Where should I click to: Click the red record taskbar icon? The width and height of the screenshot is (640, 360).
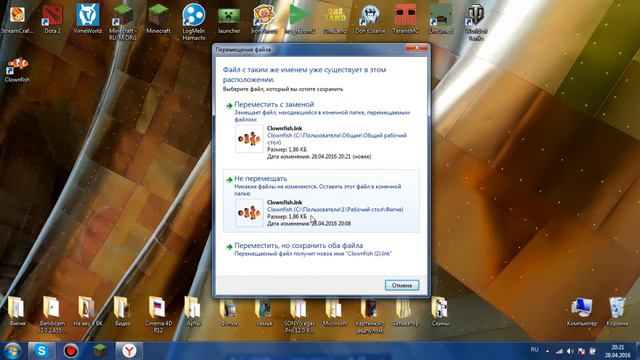71,351
